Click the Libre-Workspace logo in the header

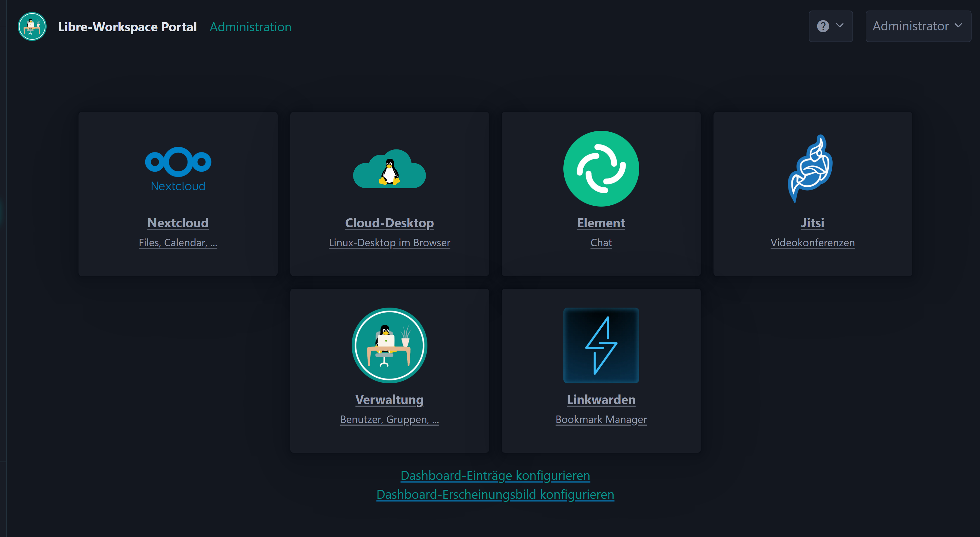click(32, 27)
